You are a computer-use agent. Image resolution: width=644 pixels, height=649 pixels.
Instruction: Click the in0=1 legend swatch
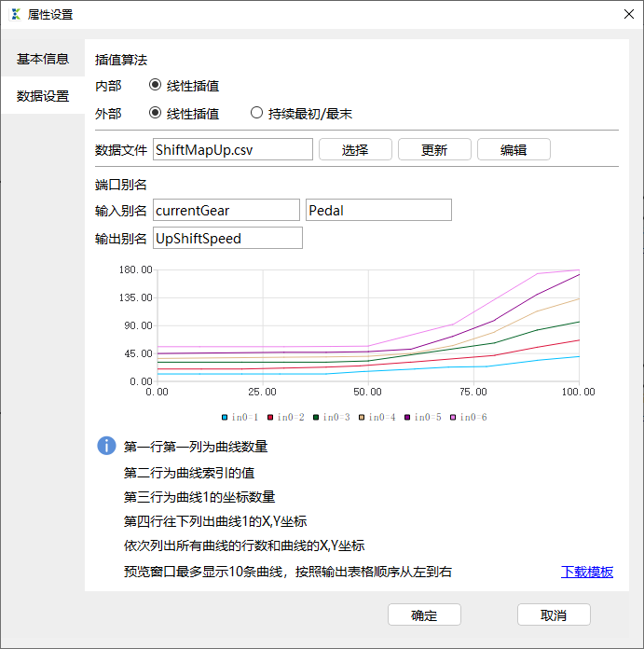225,417
